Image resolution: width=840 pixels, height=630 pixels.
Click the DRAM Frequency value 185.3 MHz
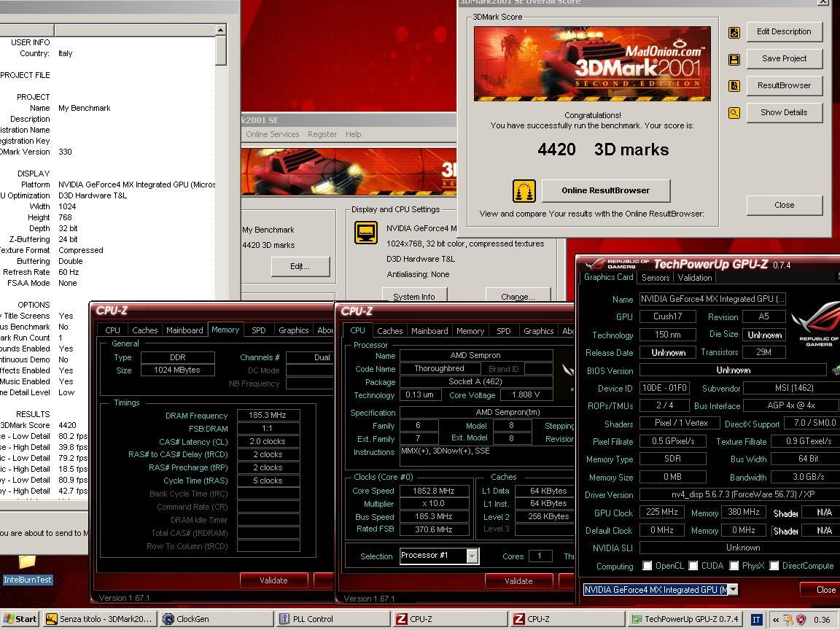coord(268,415)
